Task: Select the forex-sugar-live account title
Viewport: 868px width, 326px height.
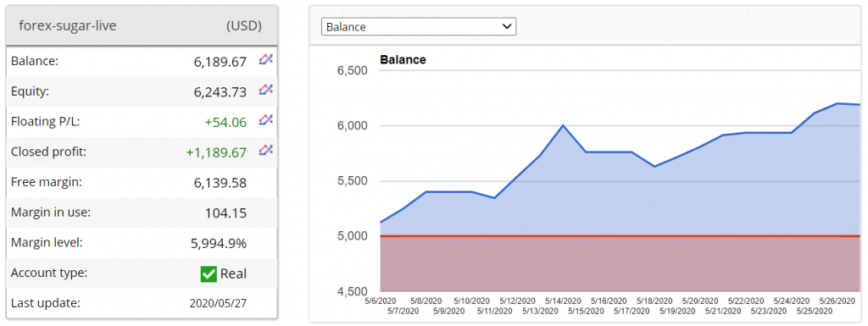Action: tap(68, 26)
